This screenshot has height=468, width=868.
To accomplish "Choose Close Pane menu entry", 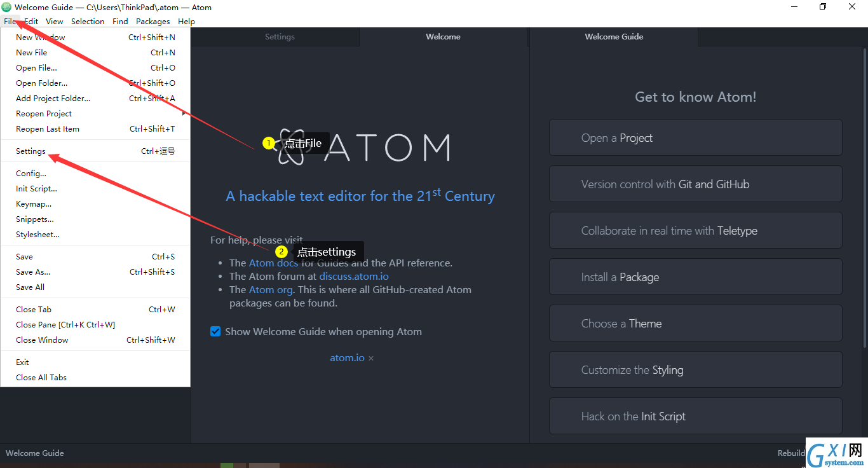I will click(95, 325).
